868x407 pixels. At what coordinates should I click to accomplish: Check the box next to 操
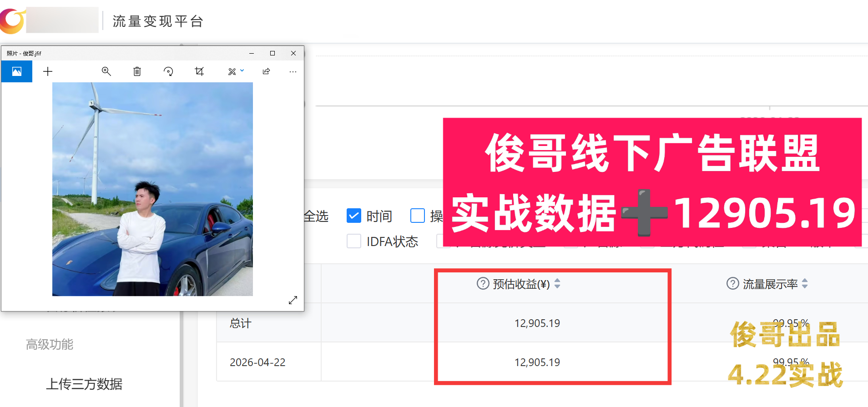pyautogui.click(x=418, y=216)
